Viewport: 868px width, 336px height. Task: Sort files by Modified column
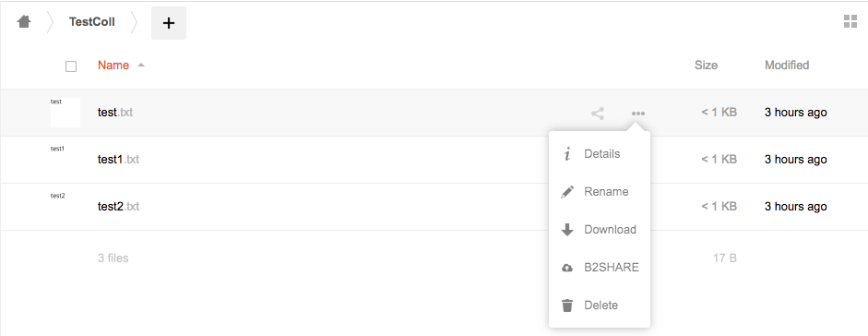pos(787,66)
